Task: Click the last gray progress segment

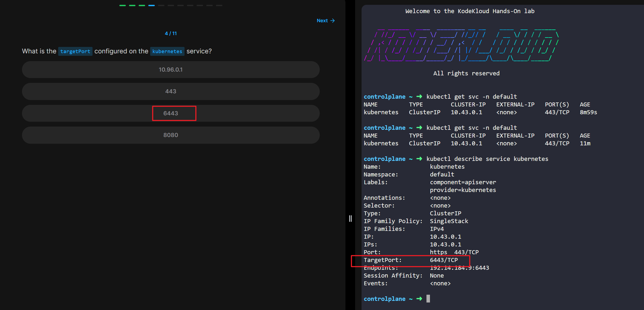Action: pyautogui.click(x=219, y=5)
